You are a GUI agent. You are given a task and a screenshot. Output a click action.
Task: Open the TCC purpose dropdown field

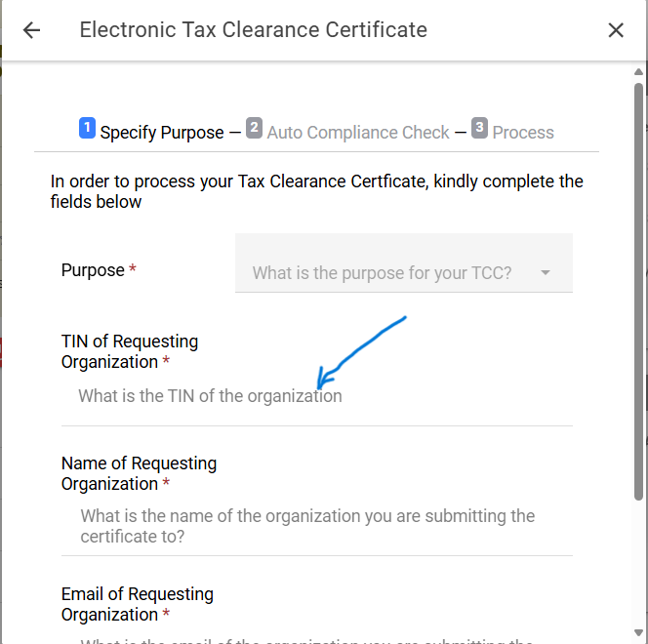[383, 273]
